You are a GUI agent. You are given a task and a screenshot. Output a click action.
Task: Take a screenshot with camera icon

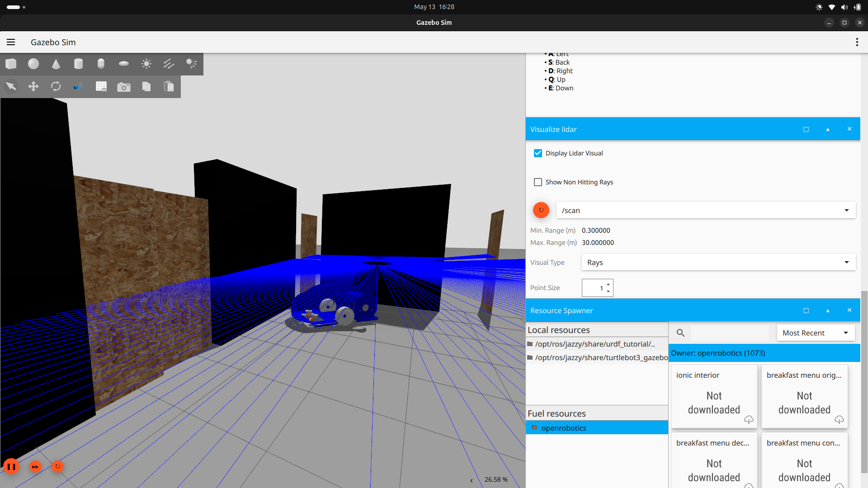tap(123, 86)
